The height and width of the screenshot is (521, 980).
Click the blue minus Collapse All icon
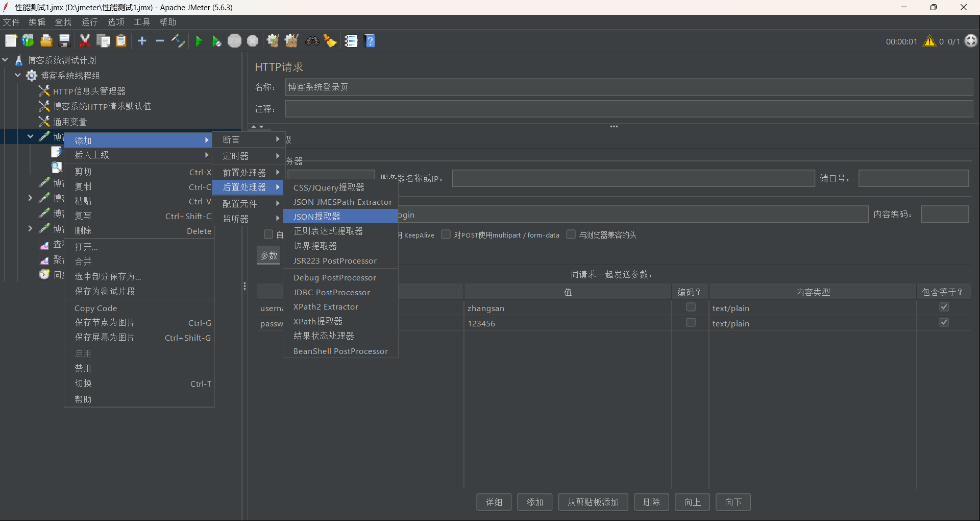(160, 41)
